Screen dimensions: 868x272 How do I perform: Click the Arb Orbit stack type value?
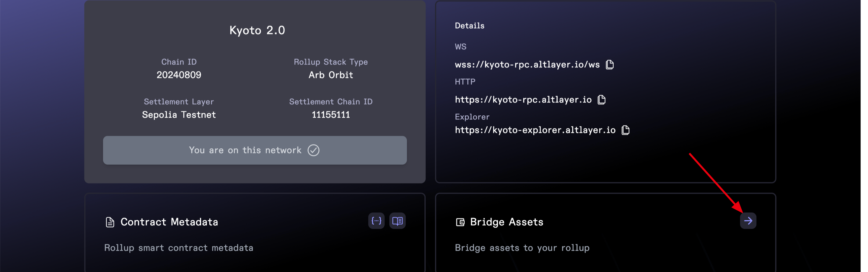point(330,75)
